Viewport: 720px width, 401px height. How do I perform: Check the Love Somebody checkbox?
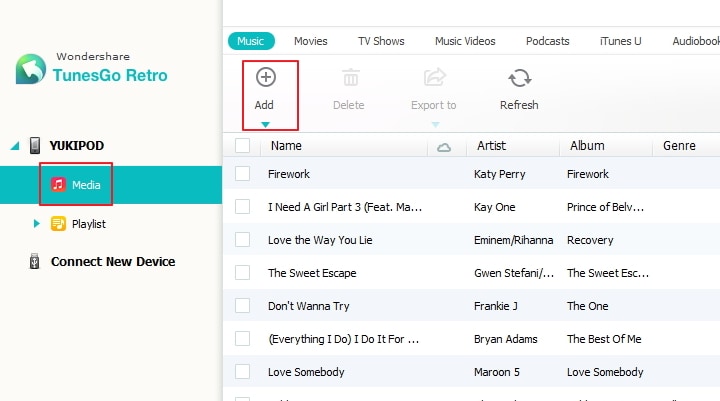pos(242,372)
